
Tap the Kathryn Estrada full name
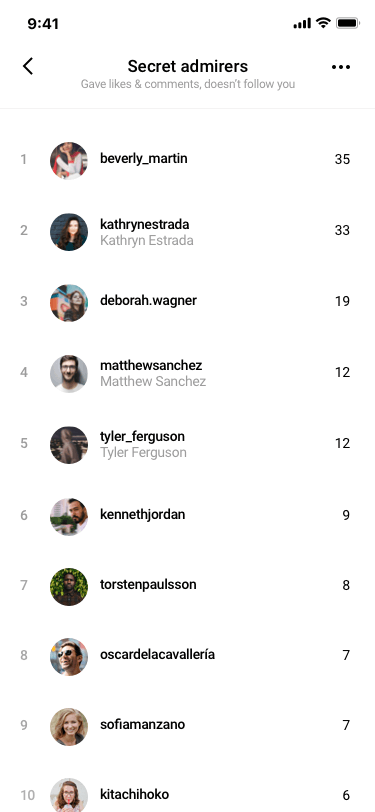tap(147, 240)
